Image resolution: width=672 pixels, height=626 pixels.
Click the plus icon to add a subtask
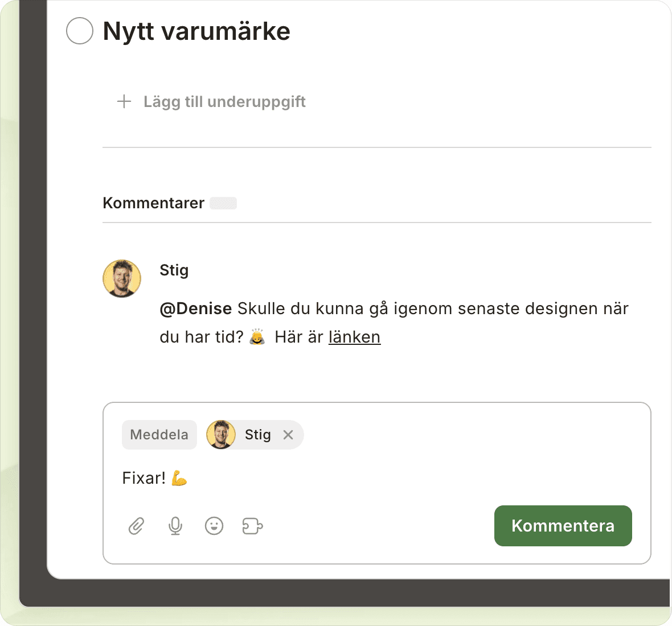(124, 102)
